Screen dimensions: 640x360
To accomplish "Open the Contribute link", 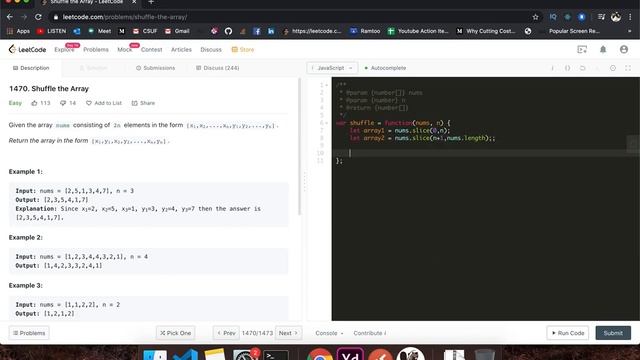I will (370, 333).
